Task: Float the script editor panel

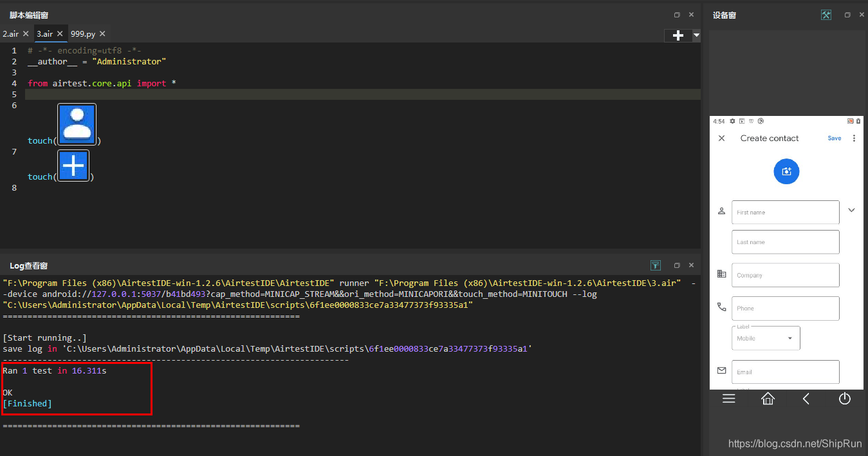Action: pyautogui.click(x=677, y=15)
